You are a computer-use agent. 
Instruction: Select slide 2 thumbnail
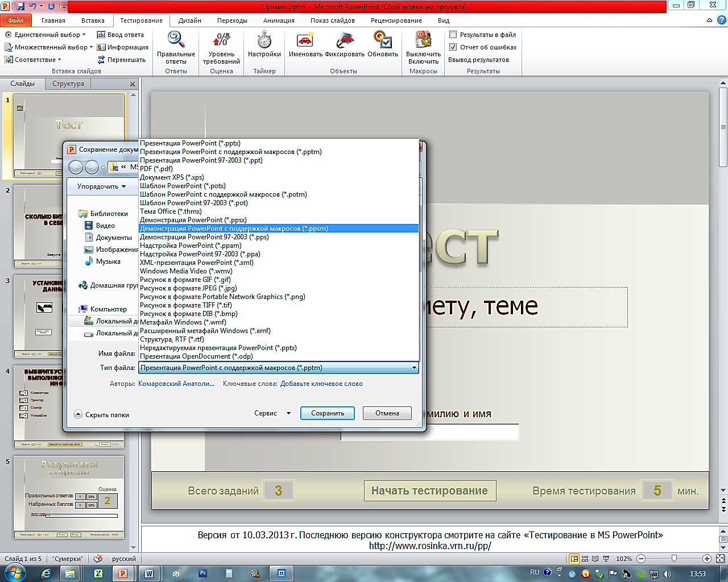pos(38,226)
